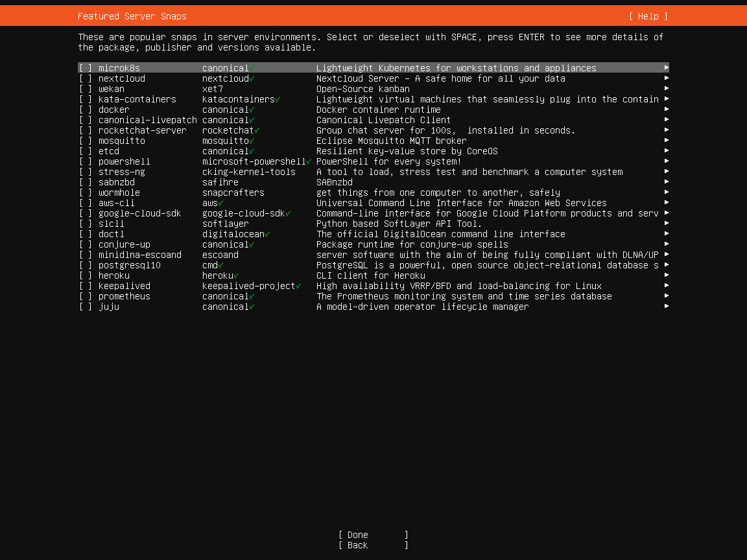Select the conjure-up snap name

[x=124, y=245]
